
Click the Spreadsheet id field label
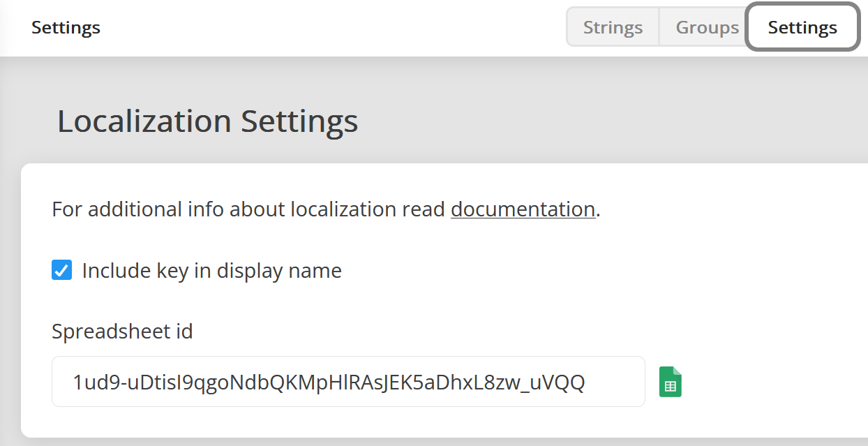pos(122,332)
